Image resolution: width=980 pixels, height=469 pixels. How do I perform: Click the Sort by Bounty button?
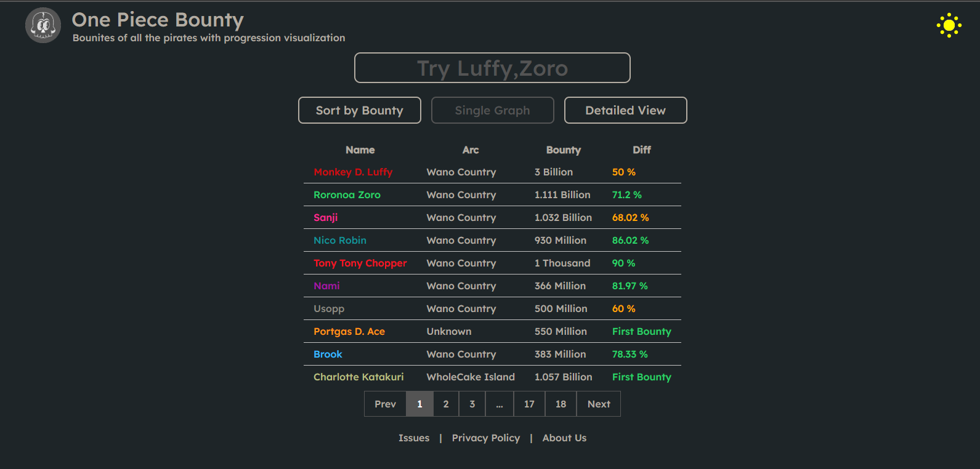(x=360, y=110)
